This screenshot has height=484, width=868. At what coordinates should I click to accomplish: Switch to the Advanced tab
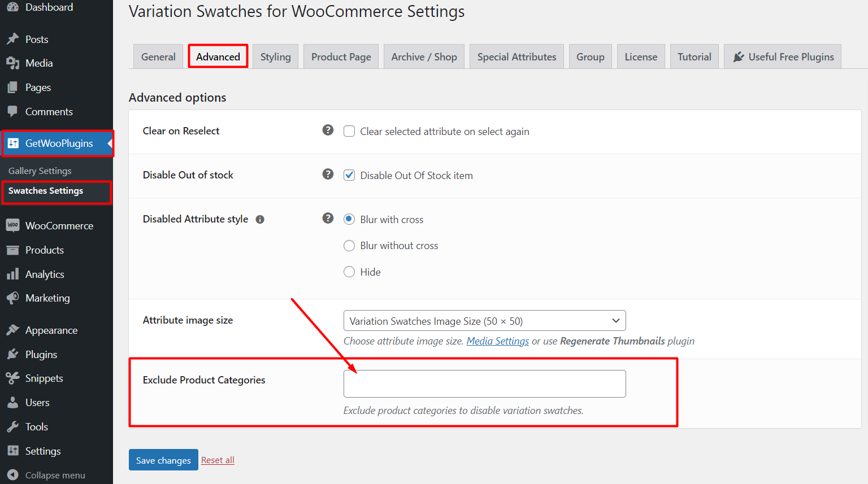[x=218, y=56]
